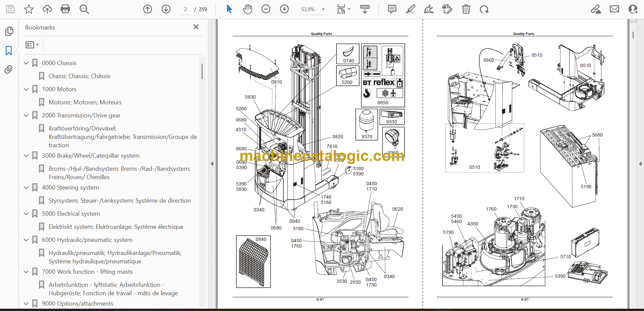Collapse the 9000 Options/attachments bookmark
Viewport: 644px width, 311px height.
[26, 303]
